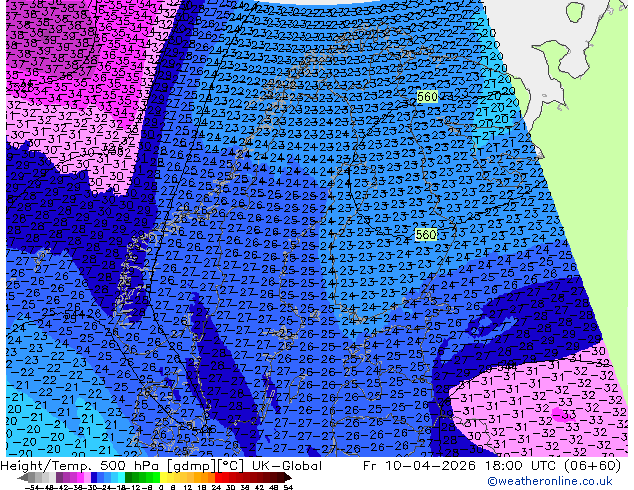Screen dimensions: 634x490
Task: Click the "-54" legend scale value
Action: (32, 488)
